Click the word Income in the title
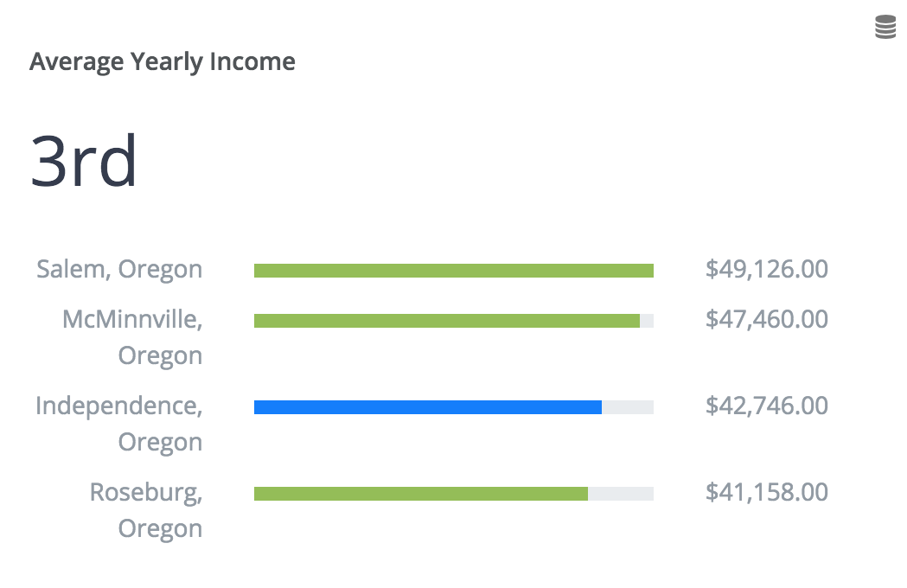The image size is (907, 588). pos(252,61)
